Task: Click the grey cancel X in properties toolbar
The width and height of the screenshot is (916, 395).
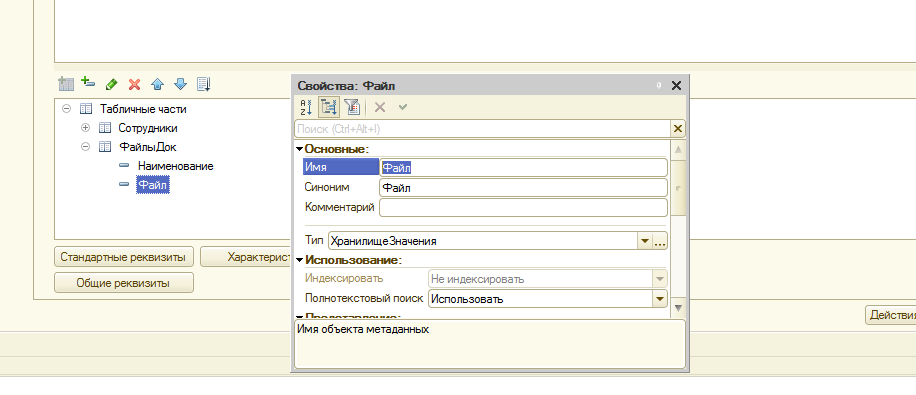Action: [x=380, y=107]
